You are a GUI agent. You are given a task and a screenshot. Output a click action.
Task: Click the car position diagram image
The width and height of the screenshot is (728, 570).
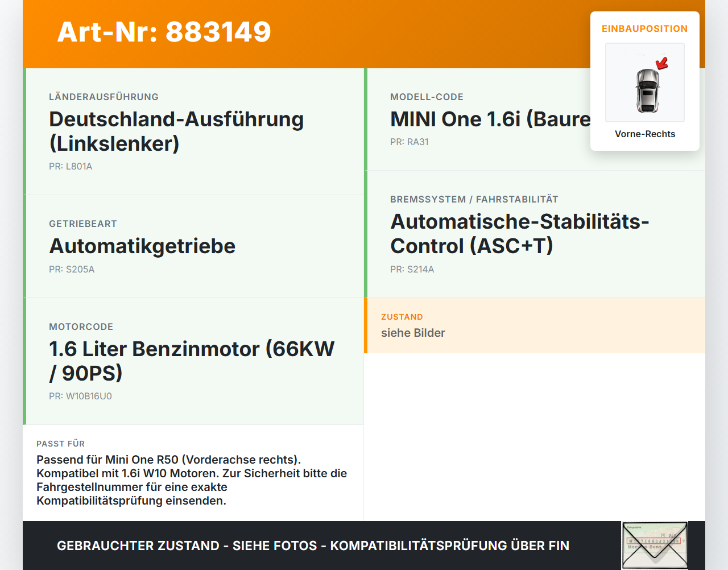pos(645,82)
